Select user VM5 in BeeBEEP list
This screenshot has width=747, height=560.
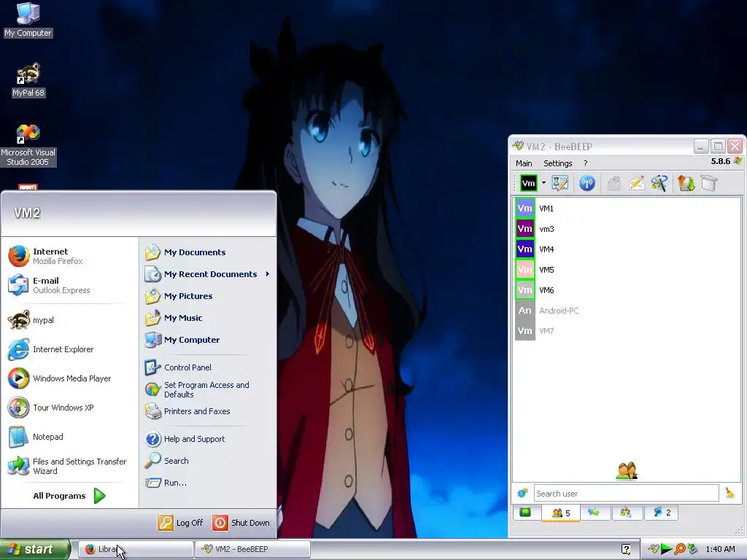[627, 270]
